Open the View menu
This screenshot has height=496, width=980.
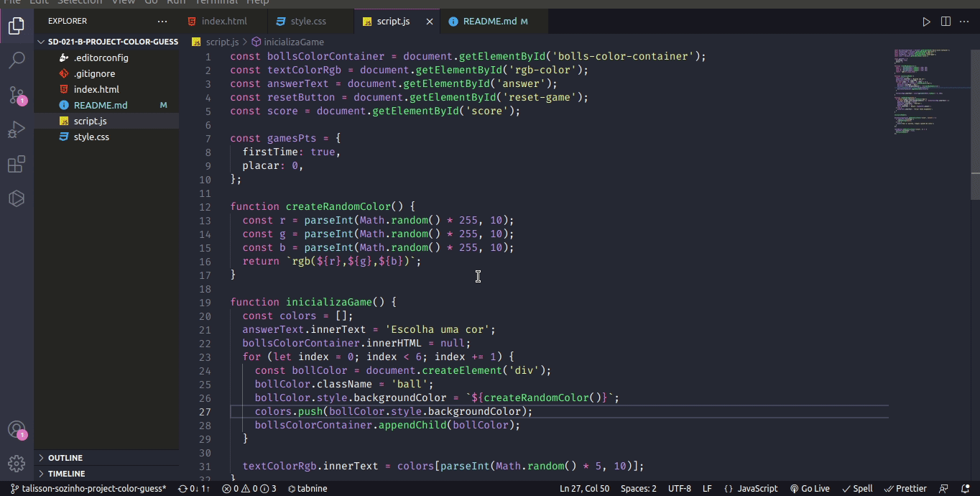(x=123, y=2)
